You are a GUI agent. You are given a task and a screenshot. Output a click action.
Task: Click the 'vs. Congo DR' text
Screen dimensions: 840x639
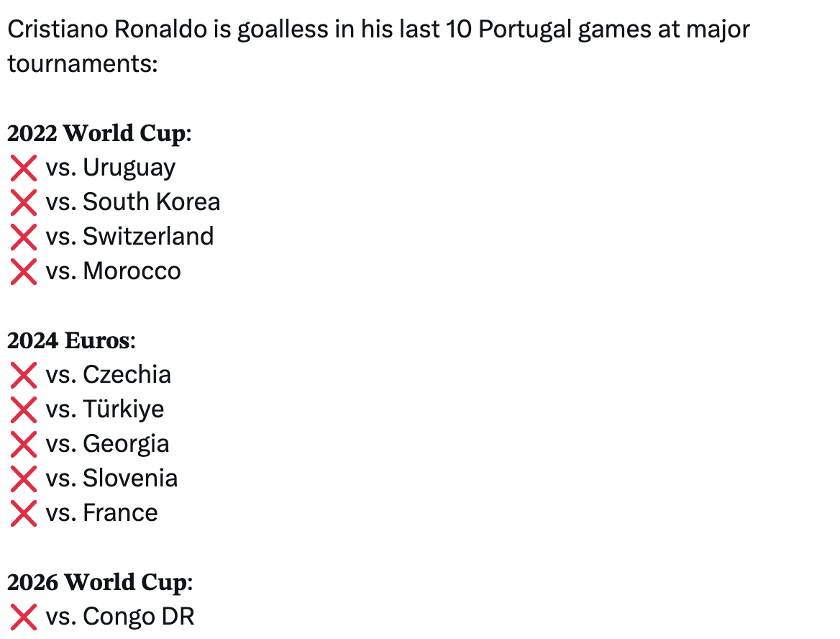(120, 617)
